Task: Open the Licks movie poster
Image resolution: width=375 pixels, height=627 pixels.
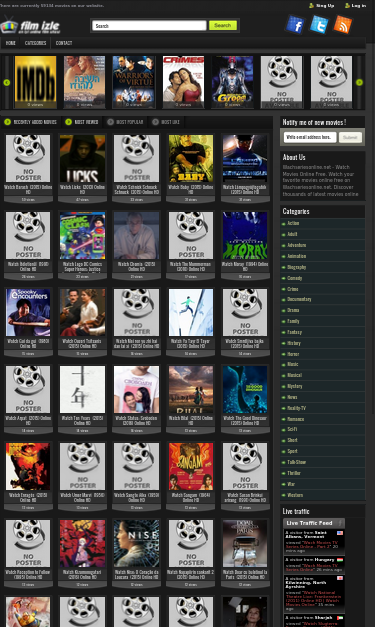Action: click(82, 158)
